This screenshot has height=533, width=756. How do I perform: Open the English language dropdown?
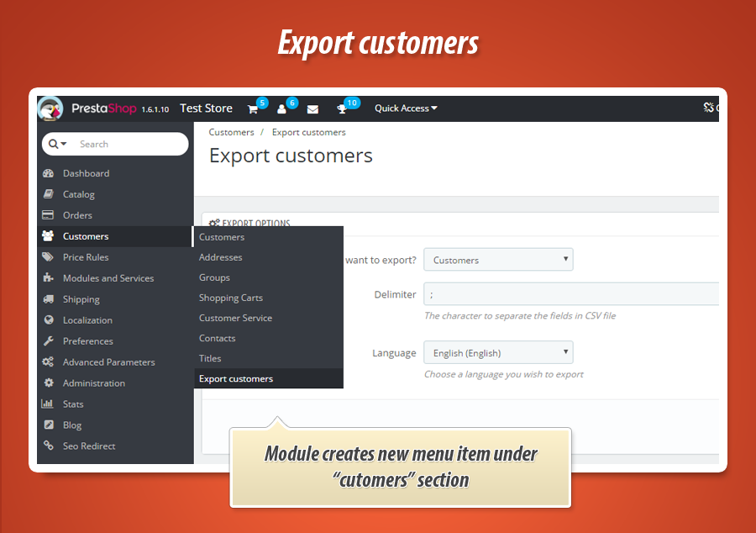[498, 353]
